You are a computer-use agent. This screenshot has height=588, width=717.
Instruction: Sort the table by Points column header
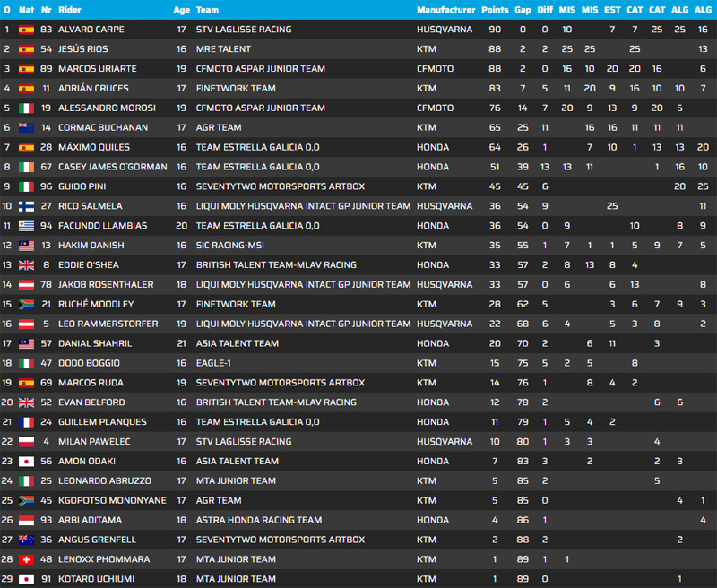(x=495, y=10)
